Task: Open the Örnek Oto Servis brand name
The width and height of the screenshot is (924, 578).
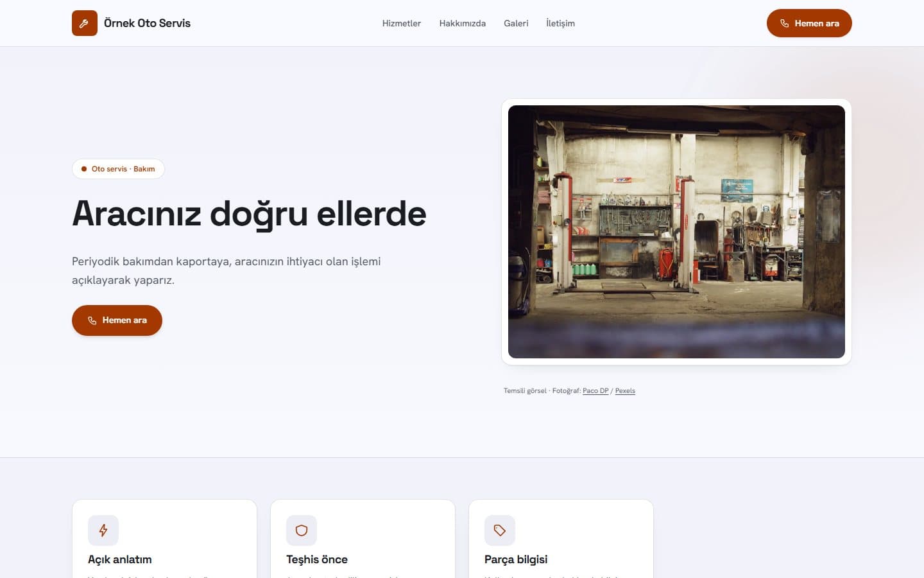Action: [x=147, y=23]
